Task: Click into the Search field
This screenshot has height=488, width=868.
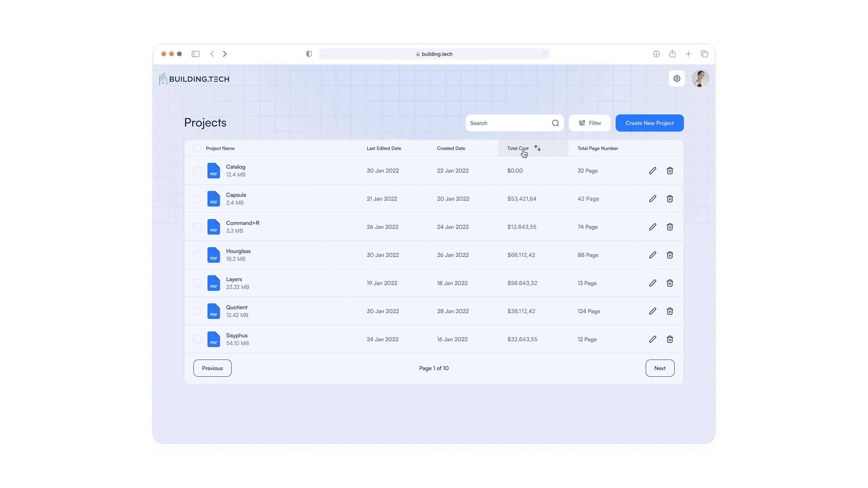Action: [505, 123]
